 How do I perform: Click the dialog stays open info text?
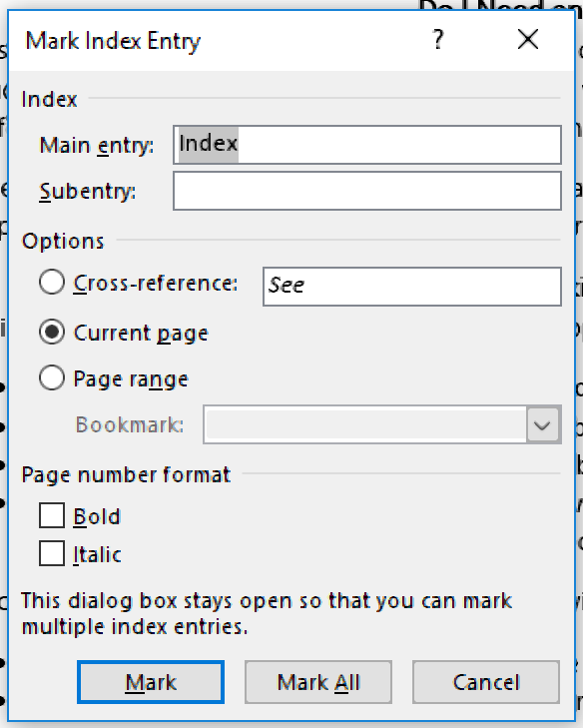point(267,613)
